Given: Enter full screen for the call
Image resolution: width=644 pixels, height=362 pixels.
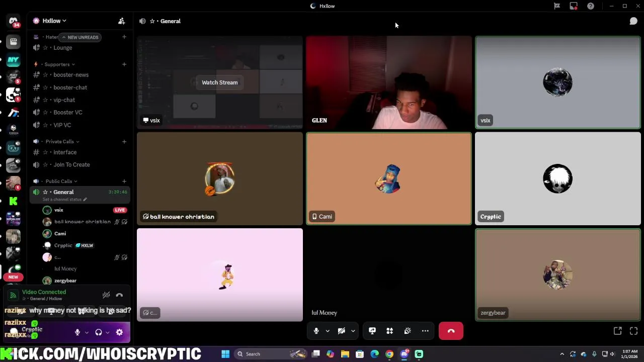Looking at the screenshot, I should pyautogui.click(x=633, y=331).
